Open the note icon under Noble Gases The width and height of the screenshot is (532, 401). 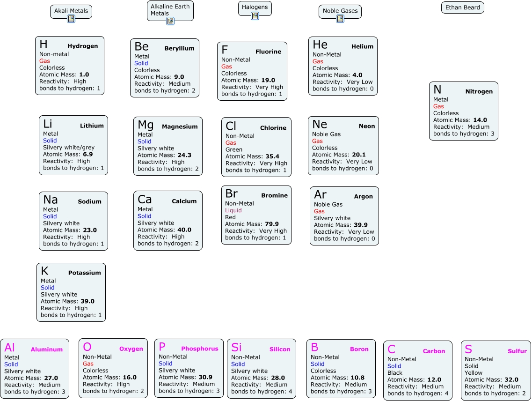[x=340, y=19]
